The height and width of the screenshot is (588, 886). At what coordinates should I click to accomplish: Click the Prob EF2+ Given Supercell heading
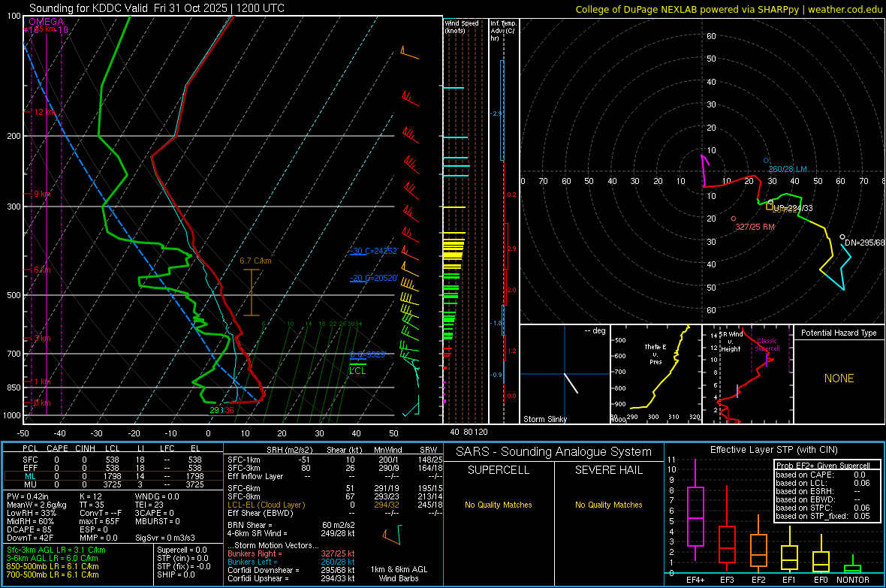(x=823, y=466)
